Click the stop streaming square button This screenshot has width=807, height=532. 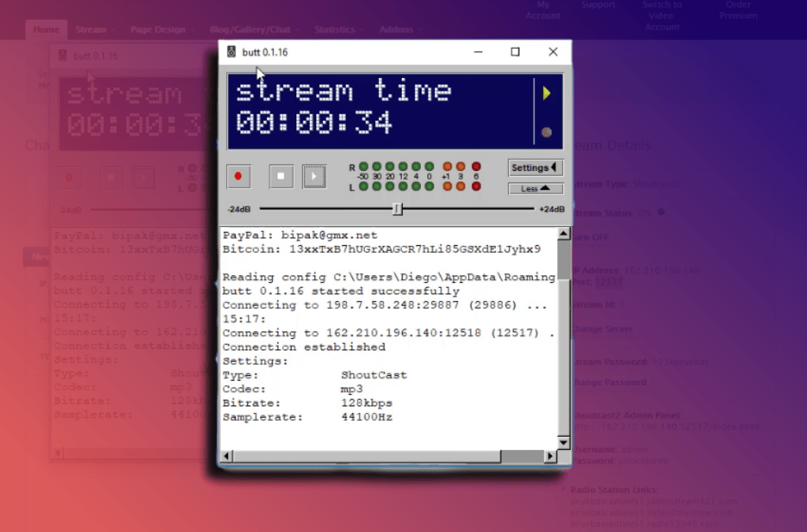click(281, 177)
